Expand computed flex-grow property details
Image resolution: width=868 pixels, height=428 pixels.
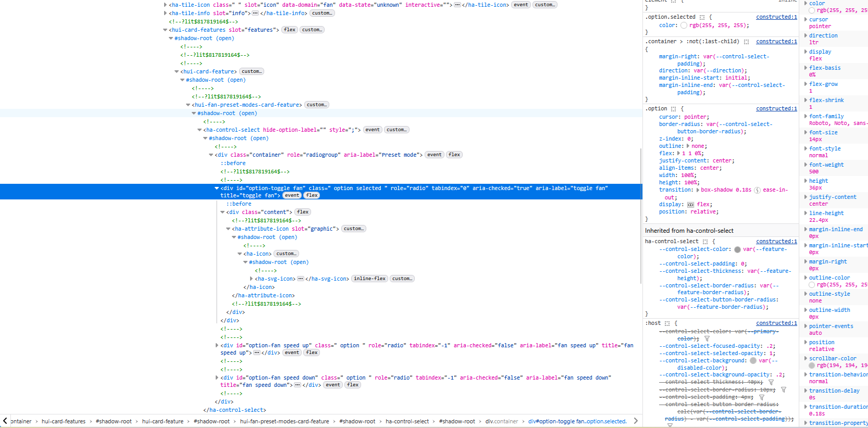pos(805,84)
